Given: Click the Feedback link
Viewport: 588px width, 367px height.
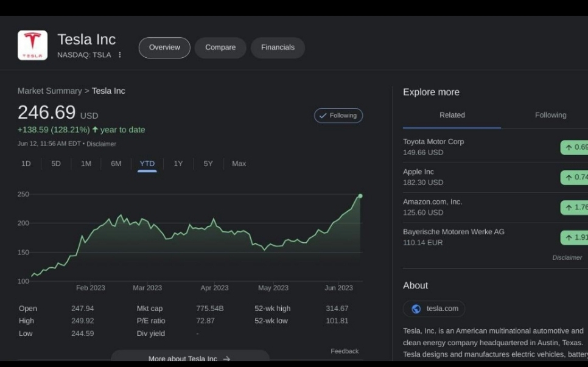Looking at the screenshot, I should coord(345,351).
